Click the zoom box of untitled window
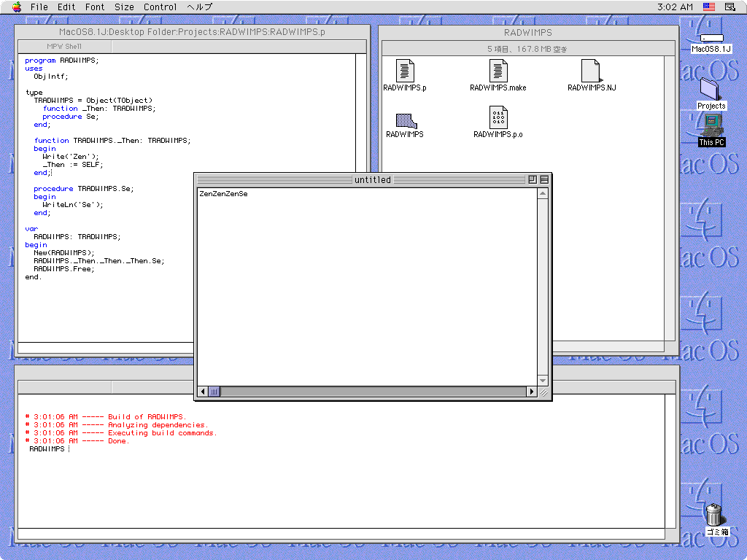This screenshot has height=560, width=747. (x=533, y=179)
